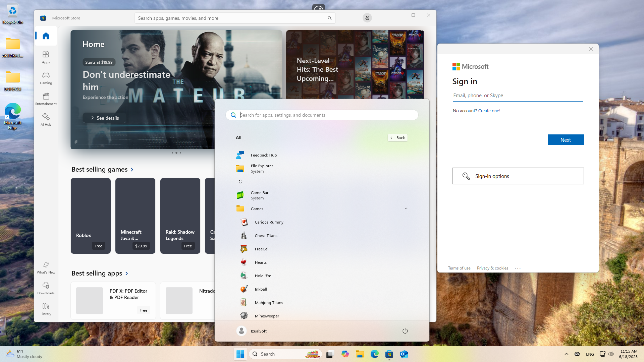Click the Store search magnifier icon
Image resolution: width=644 pixels, height=362 pixels.
[329, 18]
